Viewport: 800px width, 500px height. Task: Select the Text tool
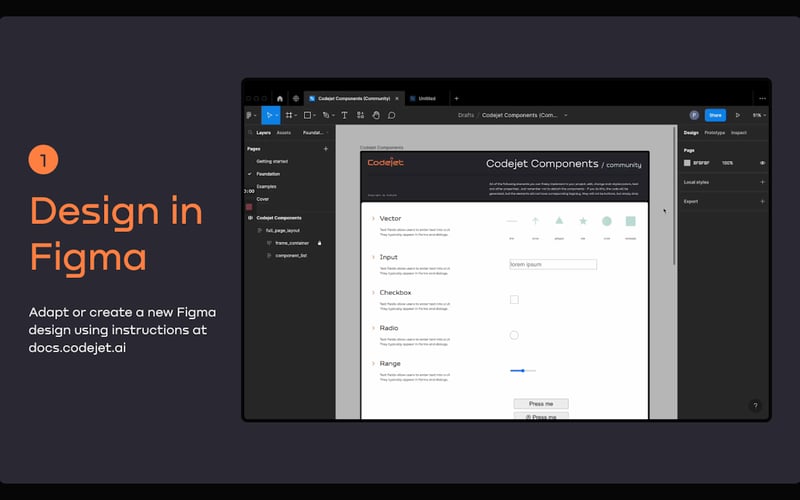344,115
